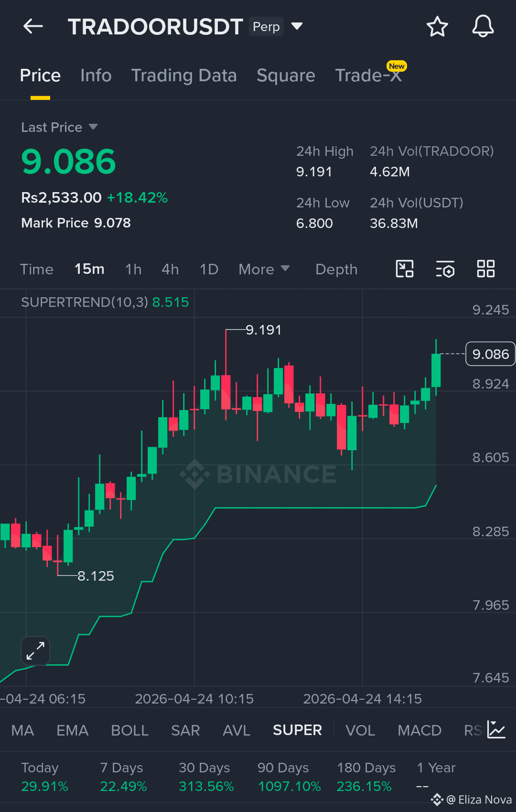
Task: Tap the 9.191 high marker on chart
Action: click(264, 330)
